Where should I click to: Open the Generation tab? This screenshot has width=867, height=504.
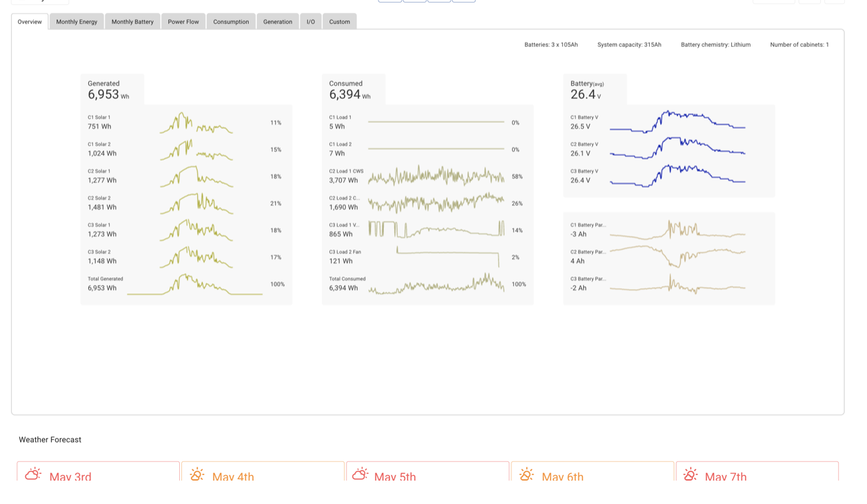click(x=278, y=22)
